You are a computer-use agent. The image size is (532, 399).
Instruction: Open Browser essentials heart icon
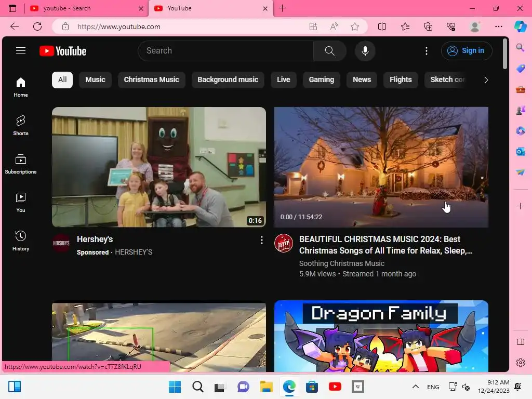451,26
